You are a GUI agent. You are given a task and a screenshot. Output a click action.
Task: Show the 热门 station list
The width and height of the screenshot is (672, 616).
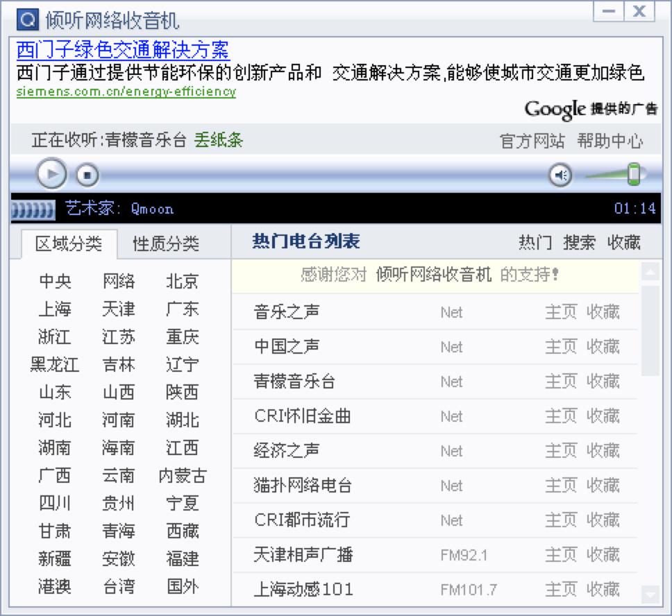[x=535, y=243]
